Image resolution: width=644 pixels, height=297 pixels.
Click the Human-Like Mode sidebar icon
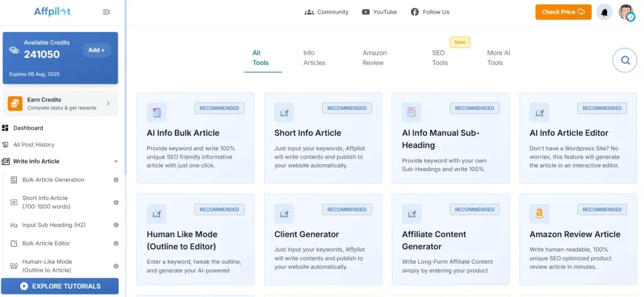pos(14,266)
